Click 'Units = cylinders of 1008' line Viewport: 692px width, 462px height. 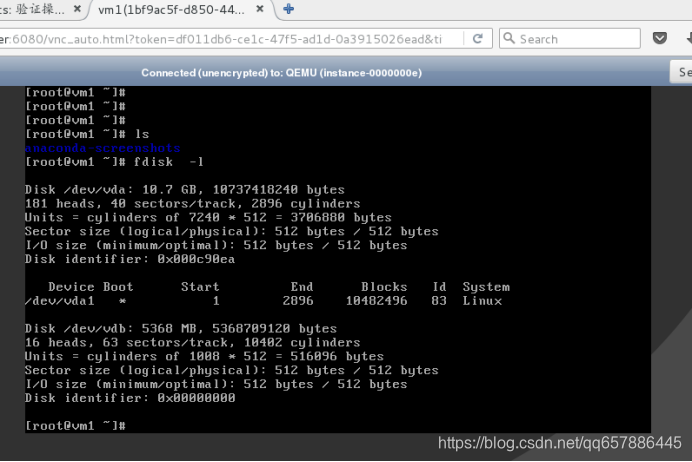click(204, 356)
